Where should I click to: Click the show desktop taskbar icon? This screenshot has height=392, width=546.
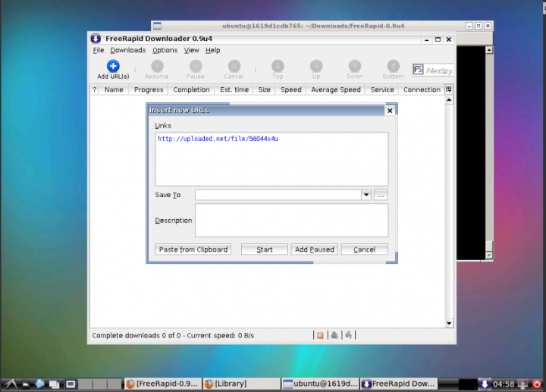pos(71,384)
